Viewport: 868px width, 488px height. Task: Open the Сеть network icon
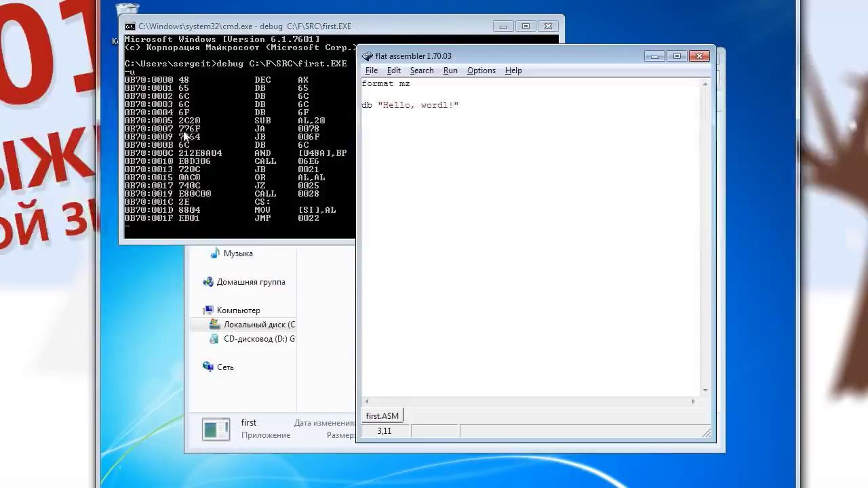pos(208,367)
